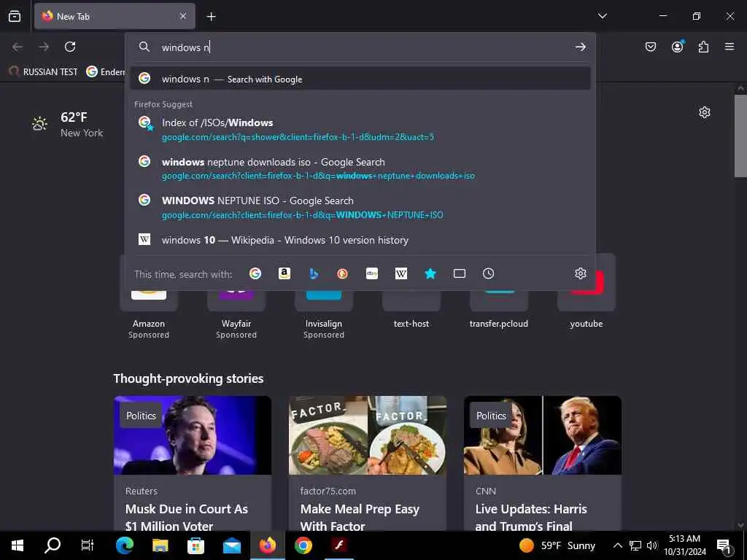Open the 59°F Sunny taskbar weather

(557, 545)
